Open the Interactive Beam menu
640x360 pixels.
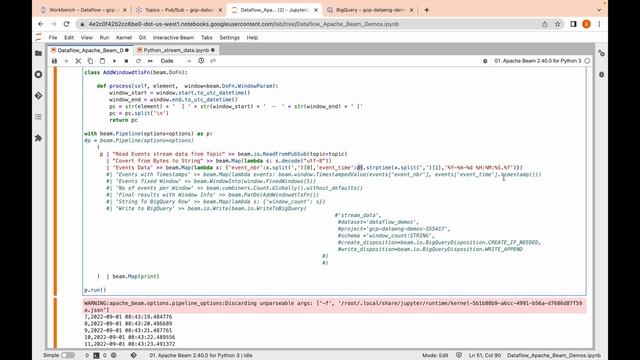tap(173, 38)
